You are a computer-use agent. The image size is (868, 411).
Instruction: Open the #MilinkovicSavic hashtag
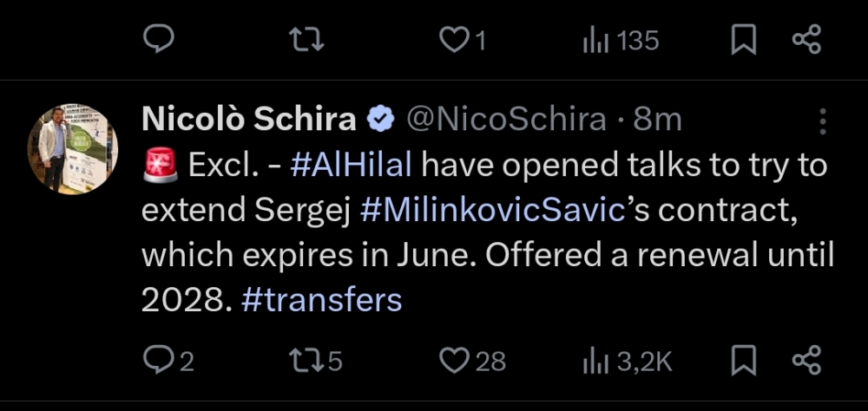tap(492, 210)
